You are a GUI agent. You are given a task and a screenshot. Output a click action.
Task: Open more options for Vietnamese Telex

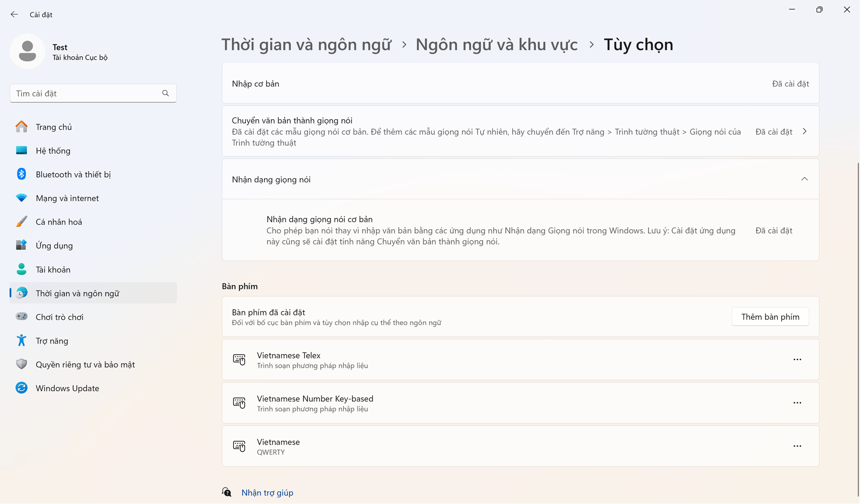pyautogui.click(x=797, y=359)
